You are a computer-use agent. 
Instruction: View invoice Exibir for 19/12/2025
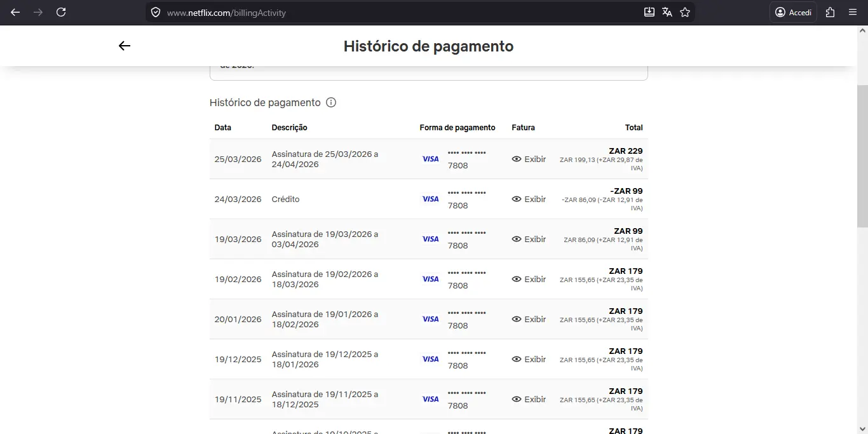[x=529, y=359]
